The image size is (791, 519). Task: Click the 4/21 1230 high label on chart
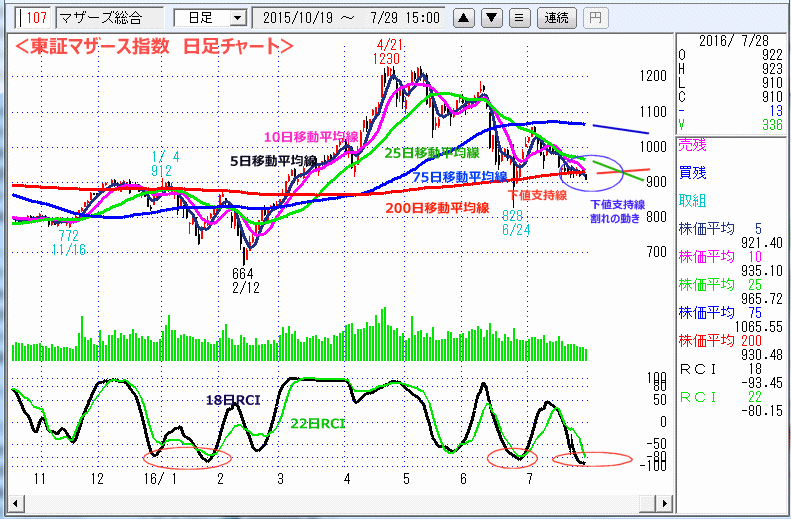[387, 51]
